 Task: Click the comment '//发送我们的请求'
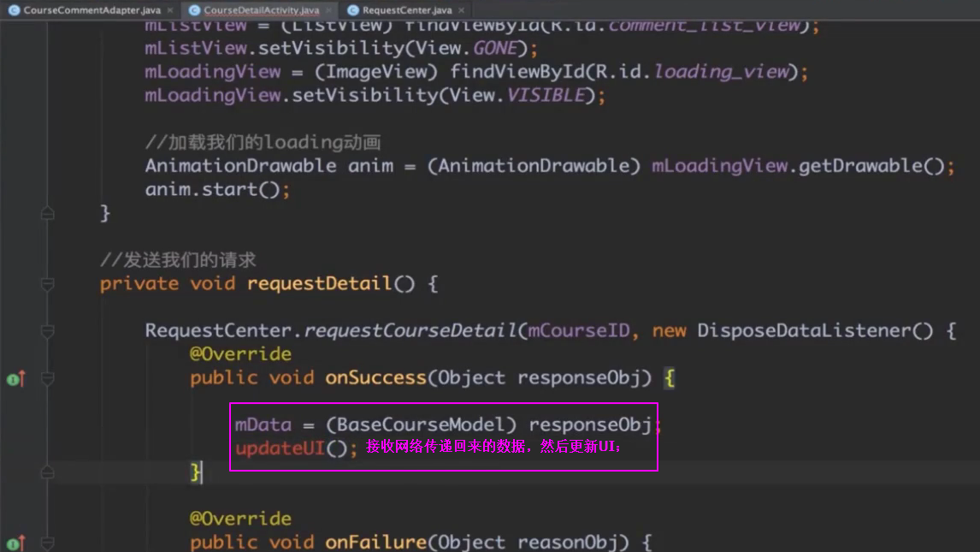click(x=178, y=260)
